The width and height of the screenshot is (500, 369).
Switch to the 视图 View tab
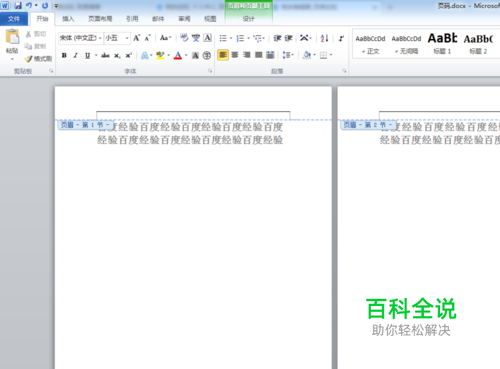(x=210, y=19)
